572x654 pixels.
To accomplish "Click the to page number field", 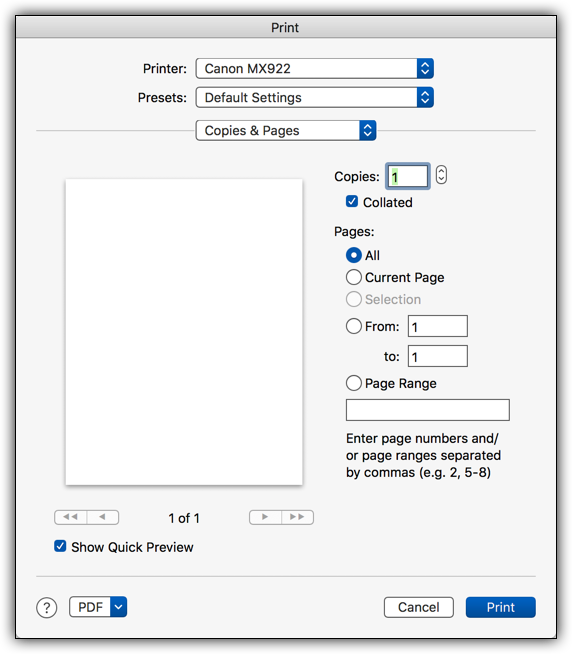I will click(438, 356).
